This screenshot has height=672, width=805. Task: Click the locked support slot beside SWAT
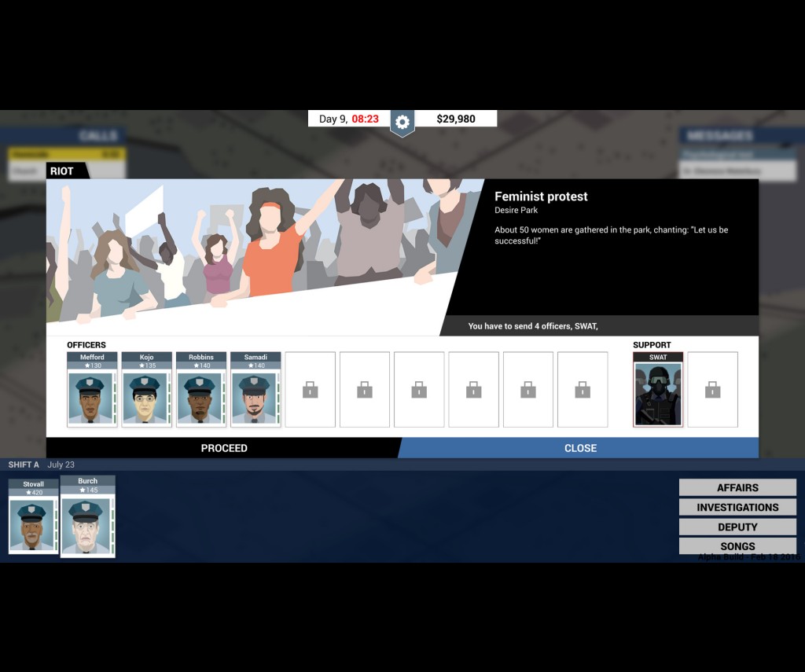point(712,390)
